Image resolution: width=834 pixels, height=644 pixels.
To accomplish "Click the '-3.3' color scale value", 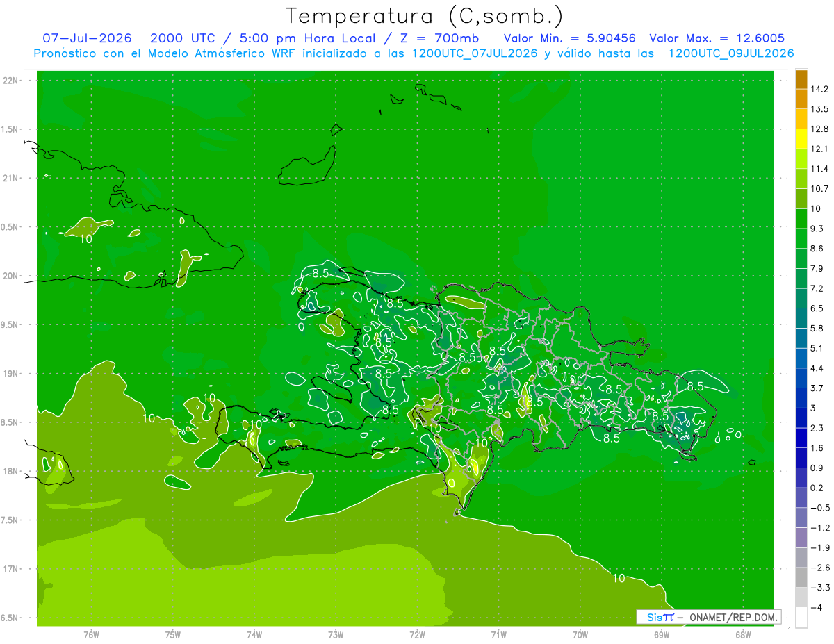I will 819,588.
